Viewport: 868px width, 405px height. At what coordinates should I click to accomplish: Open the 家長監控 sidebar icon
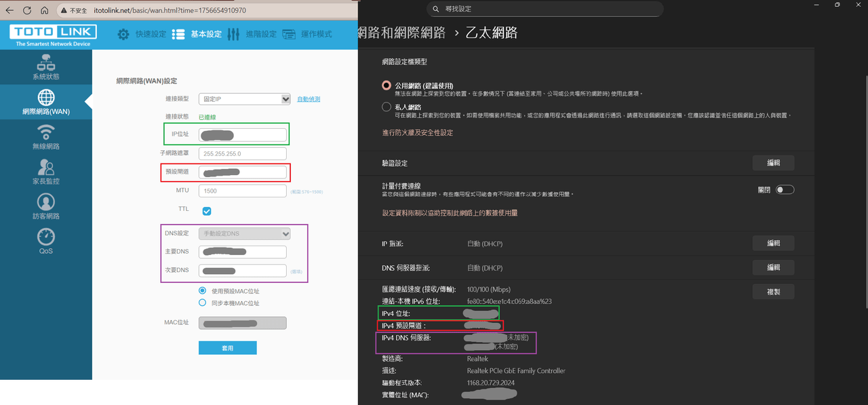tap(46, 167)
